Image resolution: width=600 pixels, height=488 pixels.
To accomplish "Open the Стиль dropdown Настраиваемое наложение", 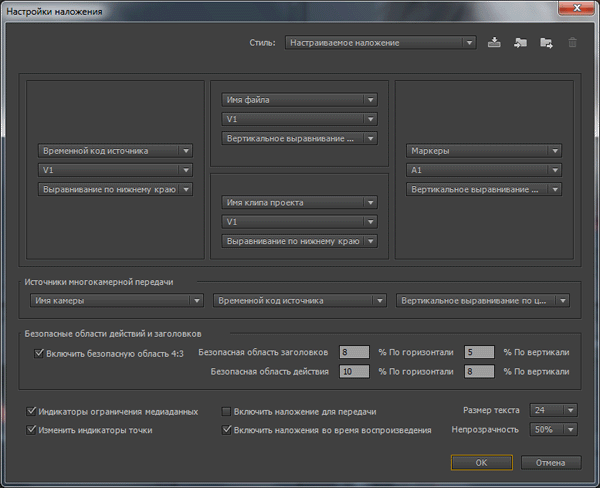I will tap(380, 42).
